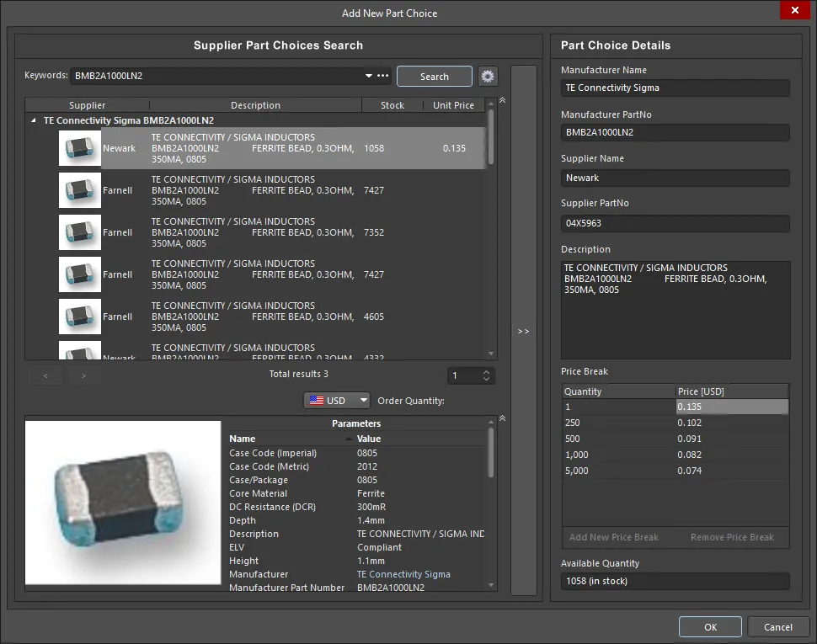
Task: Sort results by Description column header
Action: pos(255,105)
